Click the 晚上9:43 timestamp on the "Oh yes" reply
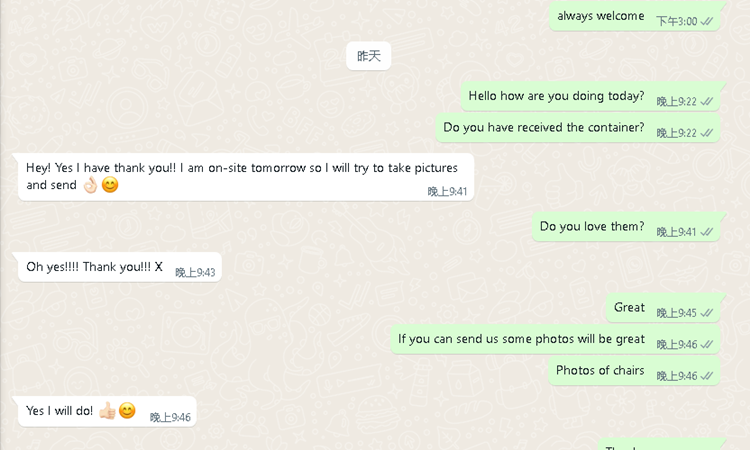Screen dimensions: 750x450 pyautogui.click(x=195, y=273)
